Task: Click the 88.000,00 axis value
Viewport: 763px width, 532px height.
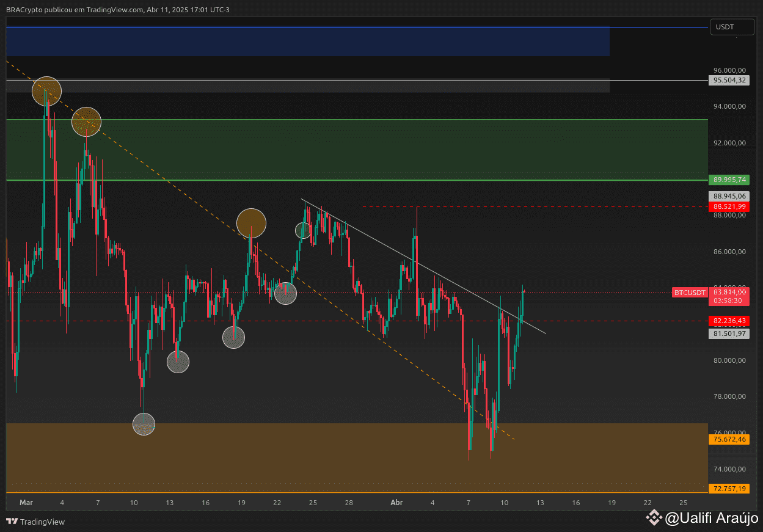Action: tap(729, 215)
